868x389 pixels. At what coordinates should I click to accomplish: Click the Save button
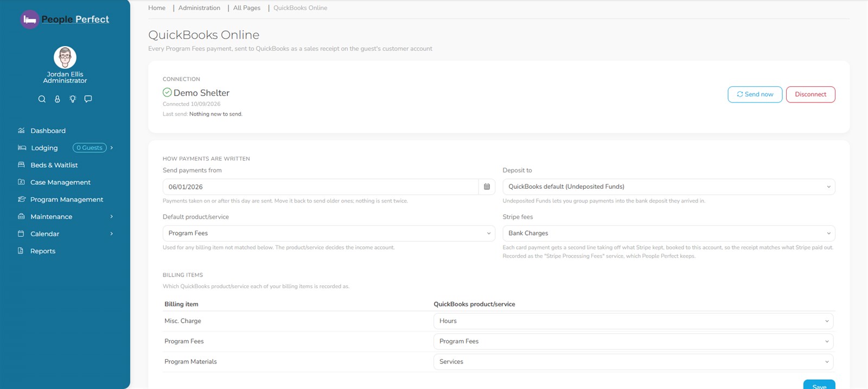pyautogui.click(x=819, y=385)
